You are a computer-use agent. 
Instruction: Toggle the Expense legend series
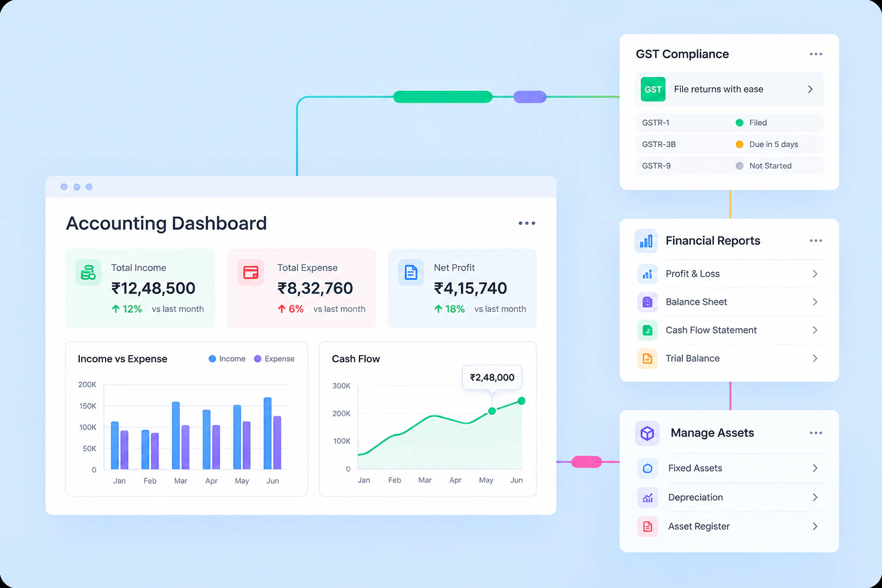pyautogui.click(x=274, y=359)
